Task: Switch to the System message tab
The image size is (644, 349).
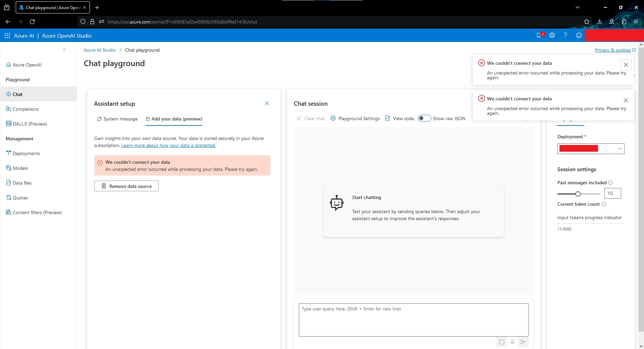Action: [117, 119]
